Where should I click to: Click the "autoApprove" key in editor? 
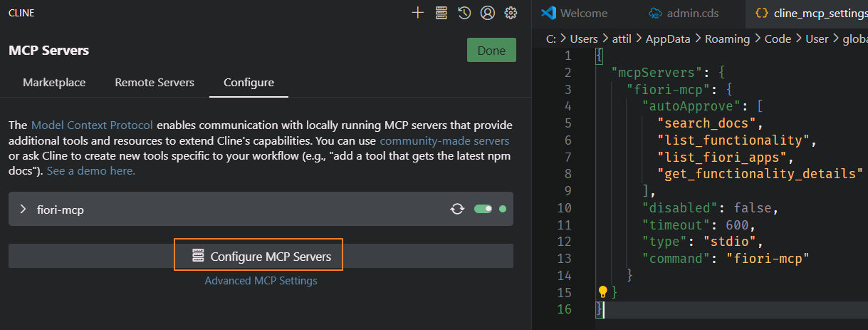click(x=692, y=106)
